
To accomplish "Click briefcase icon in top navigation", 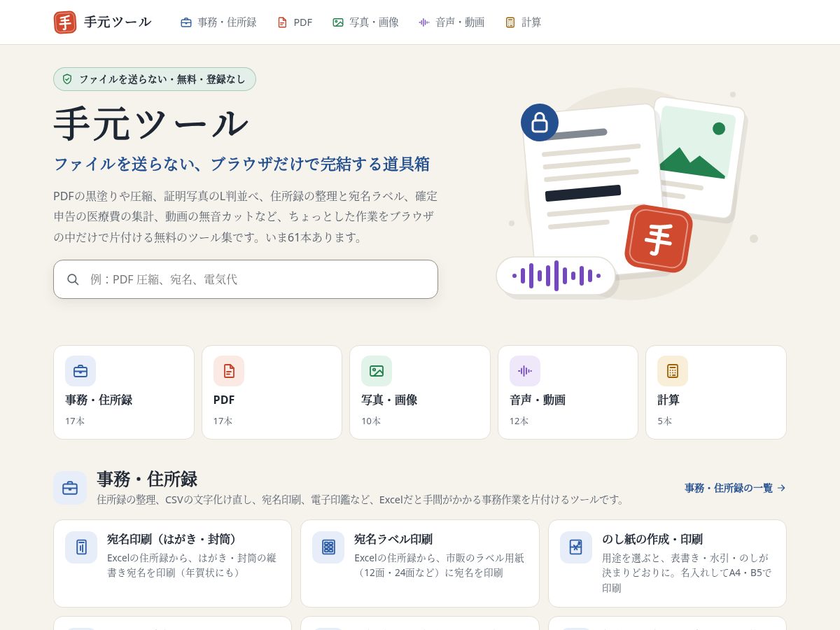I will click(186, 22).
